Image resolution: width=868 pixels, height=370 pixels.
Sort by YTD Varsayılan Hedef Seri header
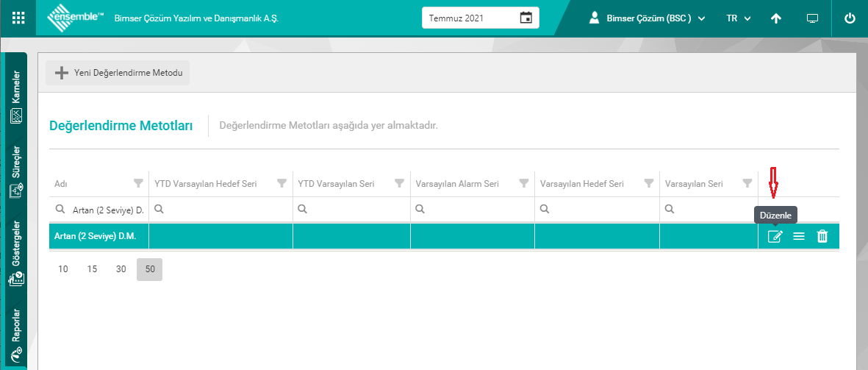tap(205, 184)
